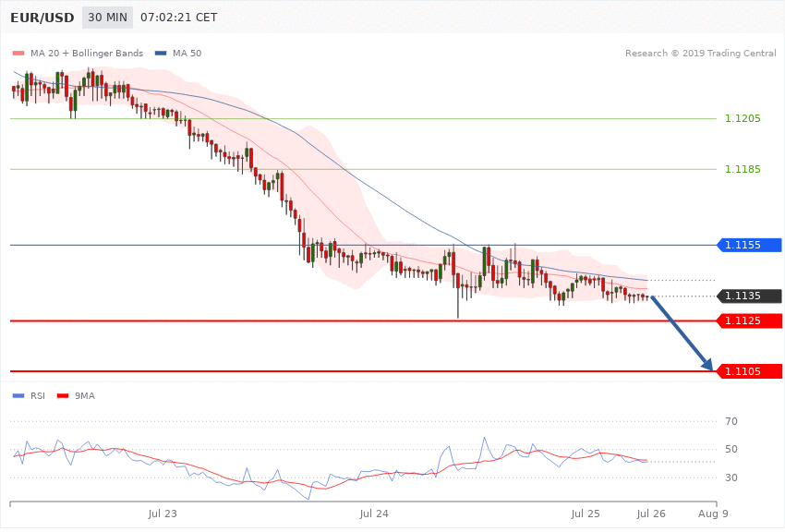Click the 9MA red legend swatch
785x532 pixels.
point(63,396)
